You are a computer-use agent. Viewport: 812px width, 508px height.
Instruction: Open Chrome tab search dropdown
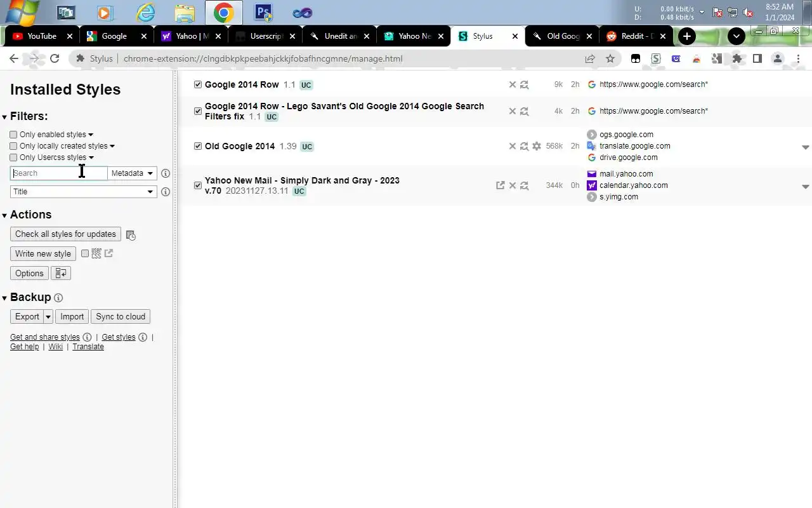(x=737, y=36)
